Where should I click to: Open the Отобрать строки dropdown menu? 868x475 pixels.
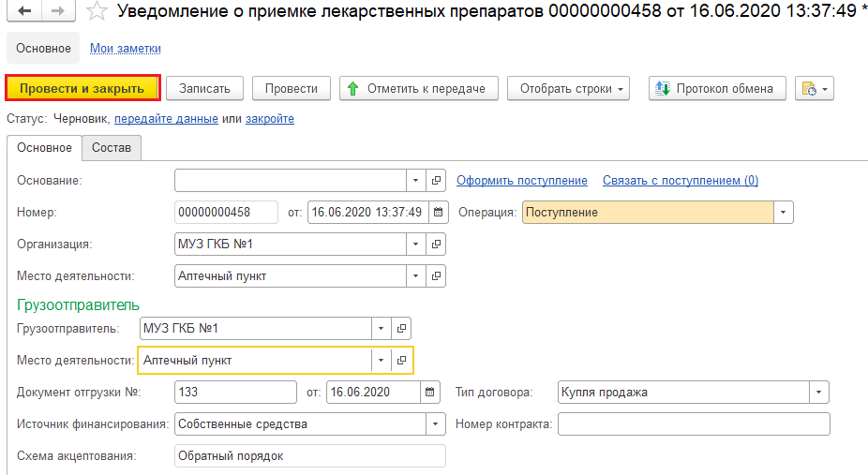click(x=569, y=88)
